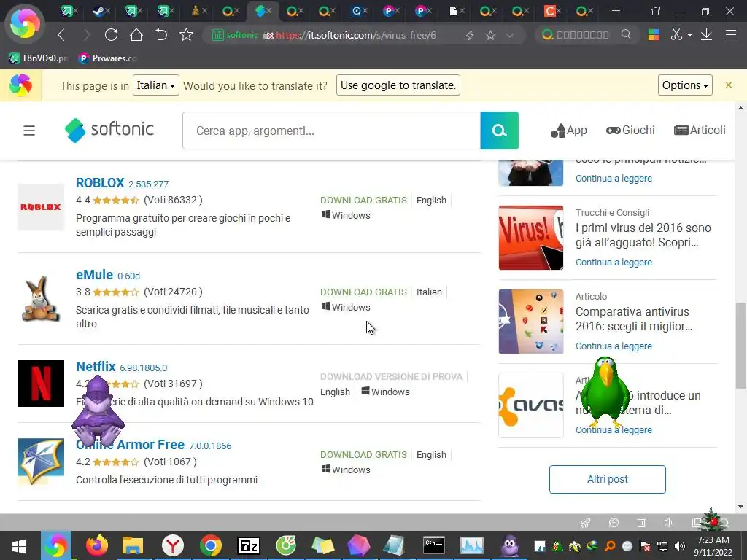The height and width of the screenshot is (560, 747).
Task: Click the system tray volume icon
Action: [680, 546]
